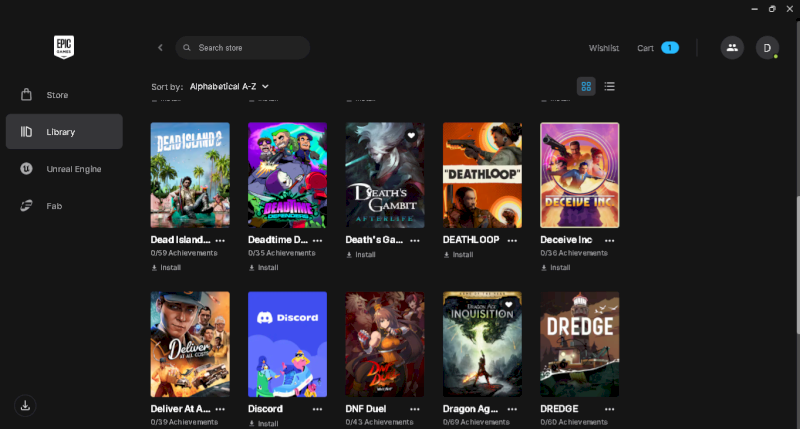Install Dead Island 2

[166, 267]
